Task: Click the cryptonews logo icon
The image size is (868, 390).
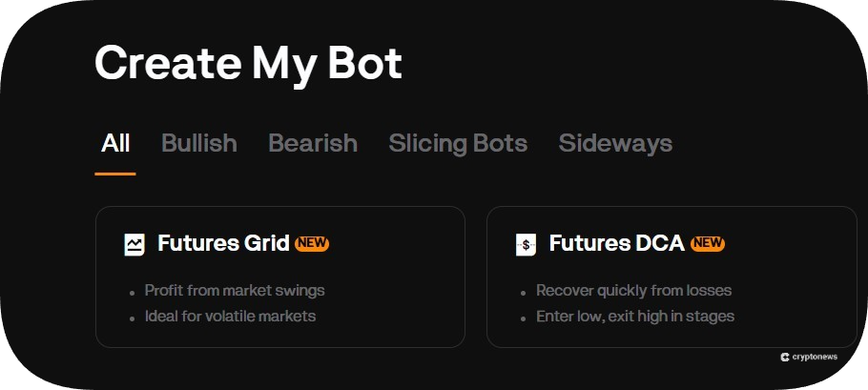Action: pos(784,357)
